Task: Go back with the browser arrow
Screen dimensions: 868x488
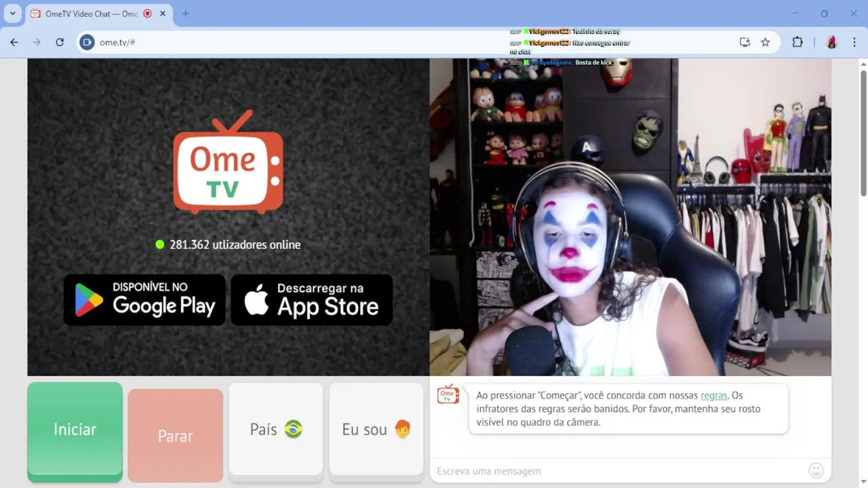Action: point(14,42)
